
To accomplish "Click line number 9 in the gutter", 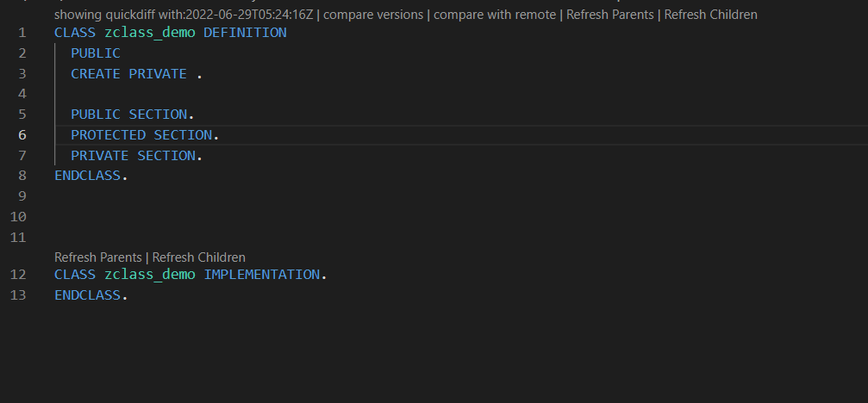I will pos(22,196).
